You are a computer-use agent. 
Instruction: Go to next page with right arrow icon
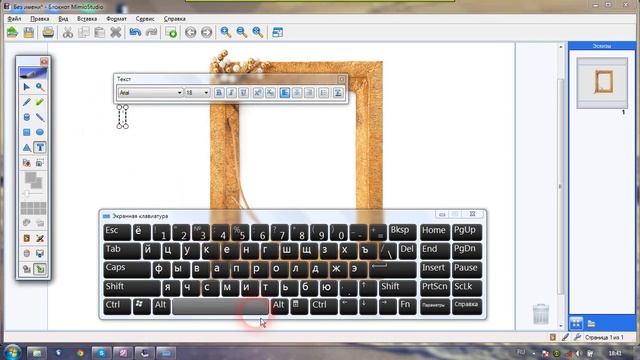pos(207,32)
